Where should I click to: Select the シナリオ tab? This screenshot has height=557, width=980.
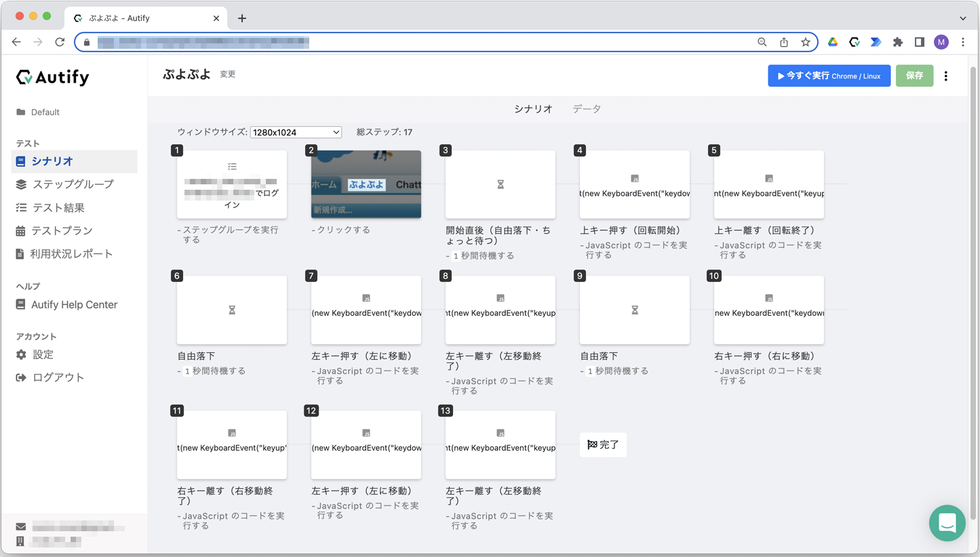pyautogui.click(x=533, y=108)
